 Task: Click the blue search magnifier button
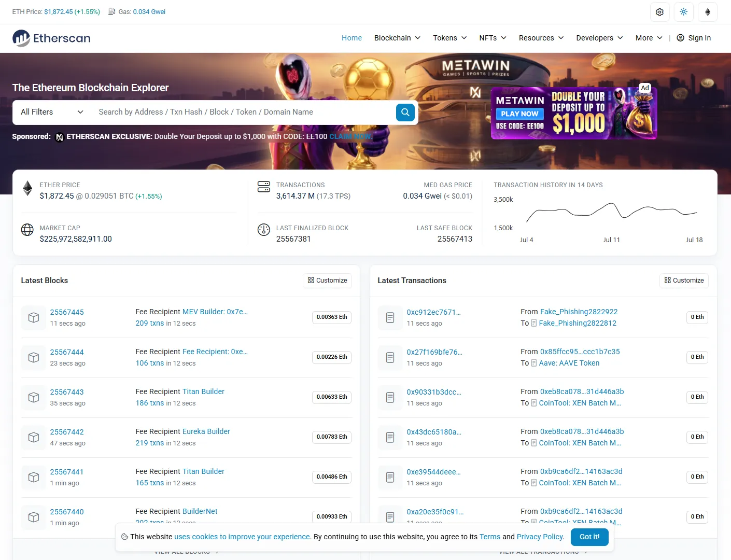coord(405,112)
